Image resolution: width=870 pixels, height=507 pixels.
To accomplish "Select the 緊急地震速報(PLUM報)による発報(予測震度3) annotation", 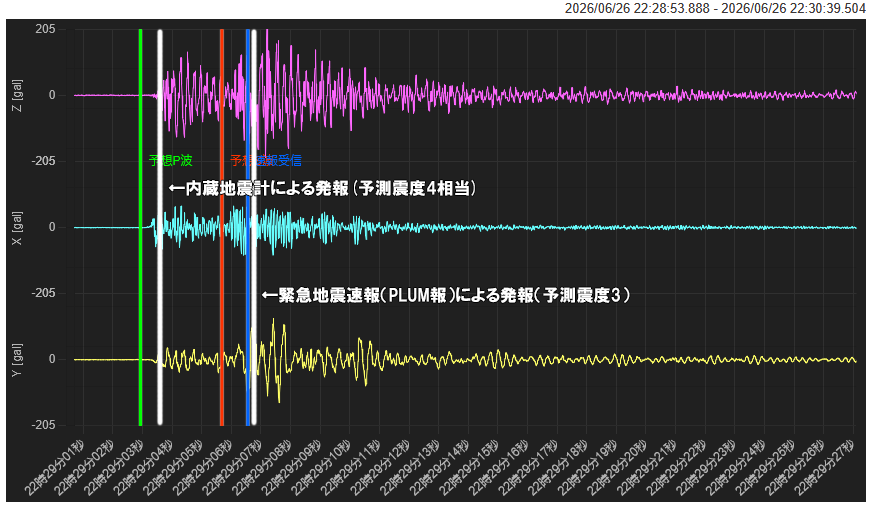I will (x=446, y=295).
